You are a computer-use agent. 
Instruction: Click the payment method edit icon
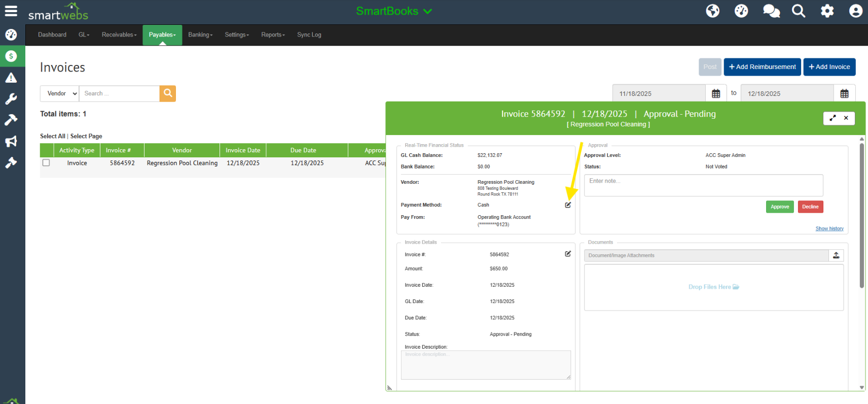pyautogui.click(x=568, y=205)
